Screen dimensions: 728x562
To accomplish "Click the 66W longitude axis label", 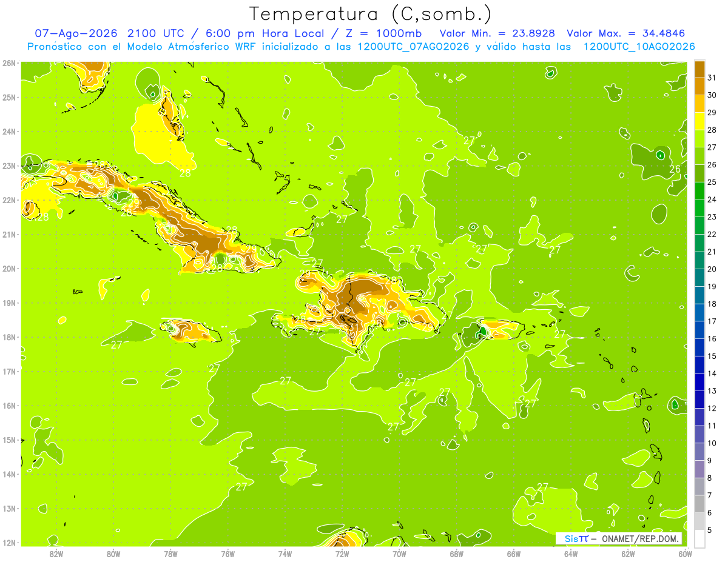I will [x=514, y=554].
